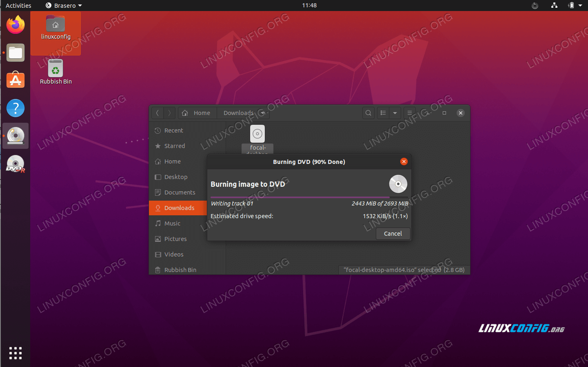The height and width of the screenshot is (367, 588).
Task: Open Firefox from the dock
Action: [16, 25]
